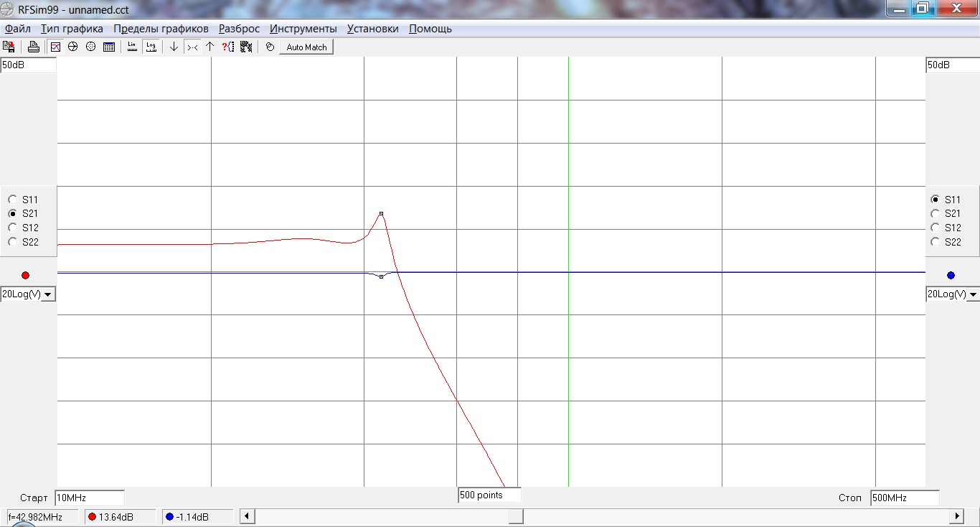Click the left 50dB scale field

28,65
